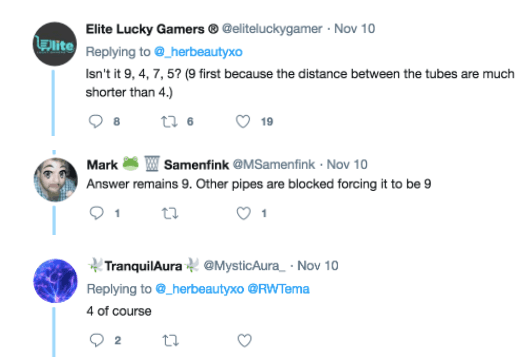Open Elite Lucky Gamers profile picture
The image size is (524, 362).
tap(55, 44)
